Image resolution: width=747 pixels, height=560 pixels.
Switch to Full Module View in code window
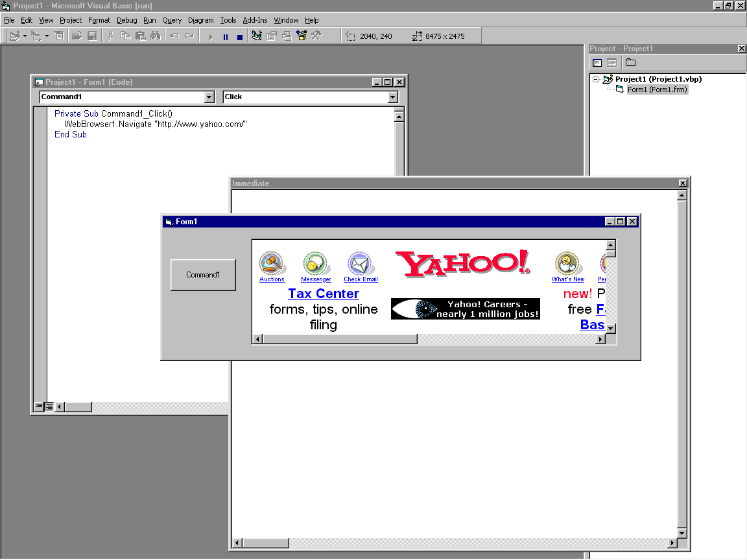[x=49, y=406]
